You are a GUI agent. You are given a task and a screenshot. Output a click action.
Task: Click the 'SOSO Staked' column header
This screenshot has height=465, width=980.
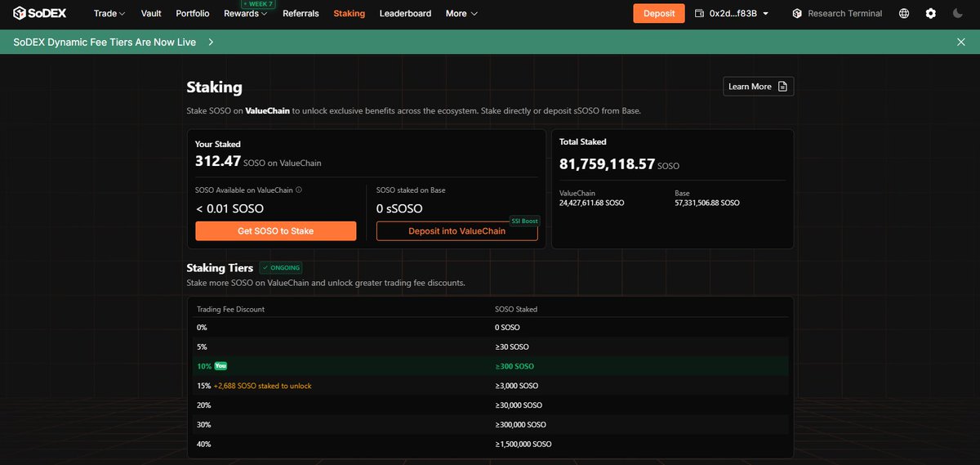516,310
